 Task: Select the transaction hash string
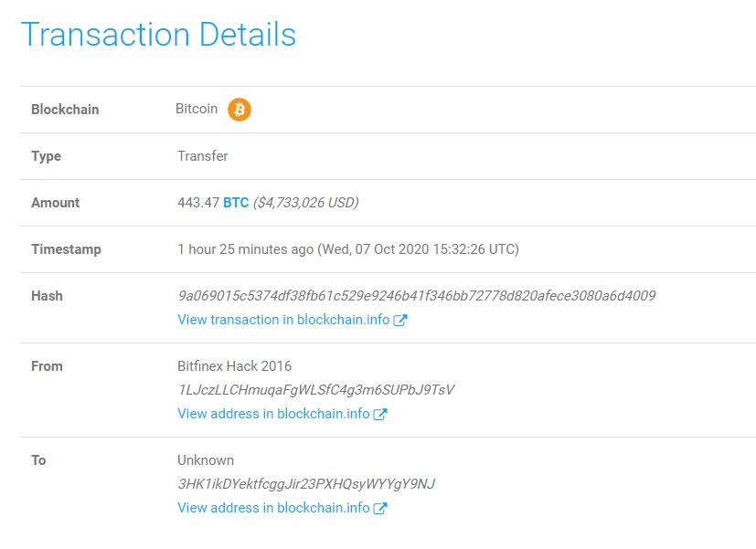tap(416, 296)
